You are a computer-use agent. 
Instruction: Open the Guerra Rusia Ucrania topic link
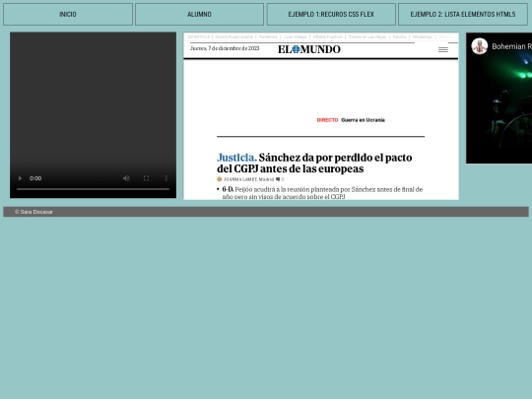click(234, 36)
